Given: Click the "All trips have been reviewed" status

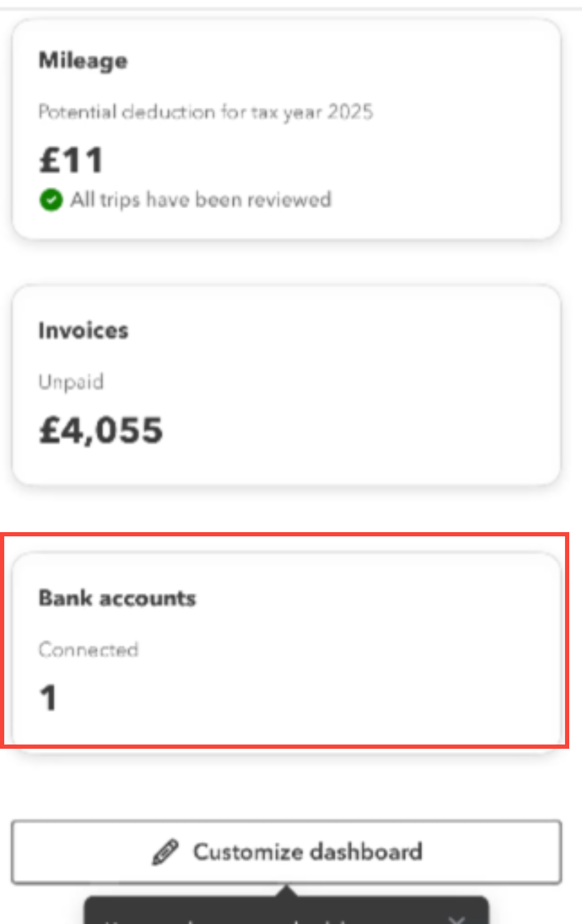Looking at the screenshot, I should tap(201, 200).
